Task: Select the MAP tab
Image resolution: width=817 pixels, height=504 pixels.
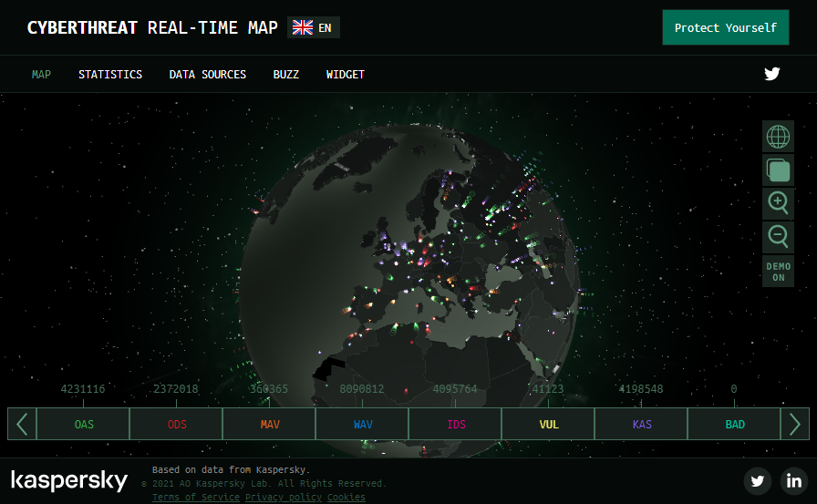Action: (x=41, y=75)
